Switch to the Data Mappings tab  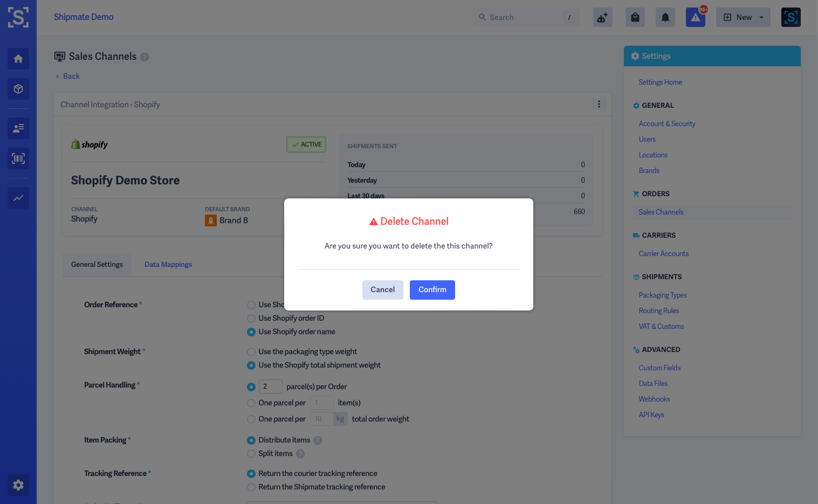click(x=168, y=264)
